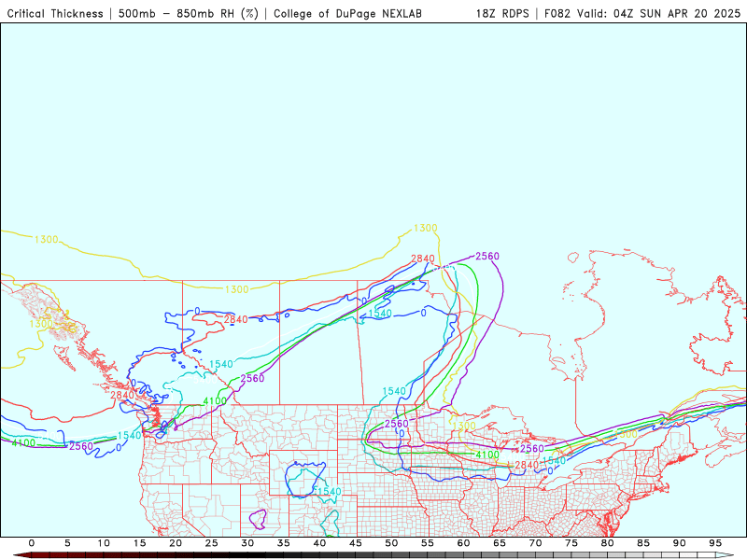Select the "15" value on the color scale

click(139, 543)
